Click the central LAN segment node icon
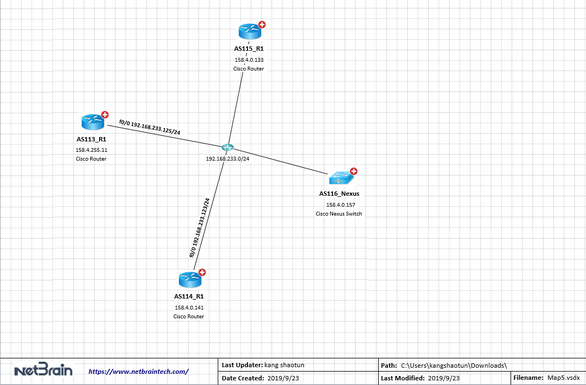This screenshot has height=385, width=586. click(227, 148)
